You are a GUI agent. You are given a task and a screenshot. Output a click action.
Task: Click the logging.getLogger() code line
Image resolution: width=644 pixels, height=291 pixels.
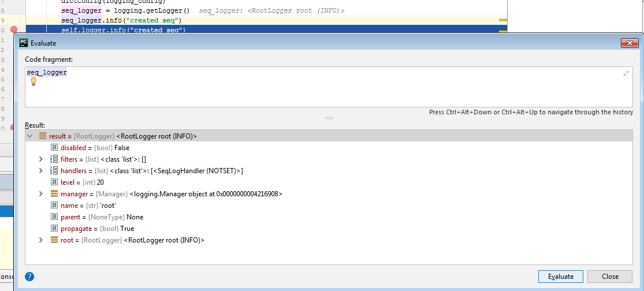pyautogui.click(x=125, y=10)
